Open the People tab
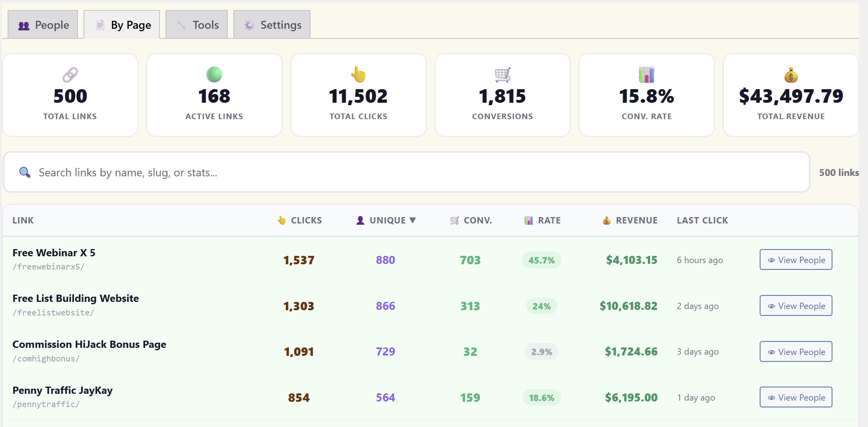 (43, 25)
